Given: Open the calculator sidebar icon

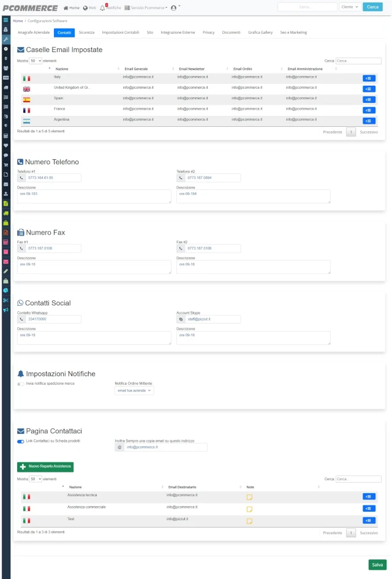Looking at the screenshot, I should pyautogui.click(x=6, y=136).
